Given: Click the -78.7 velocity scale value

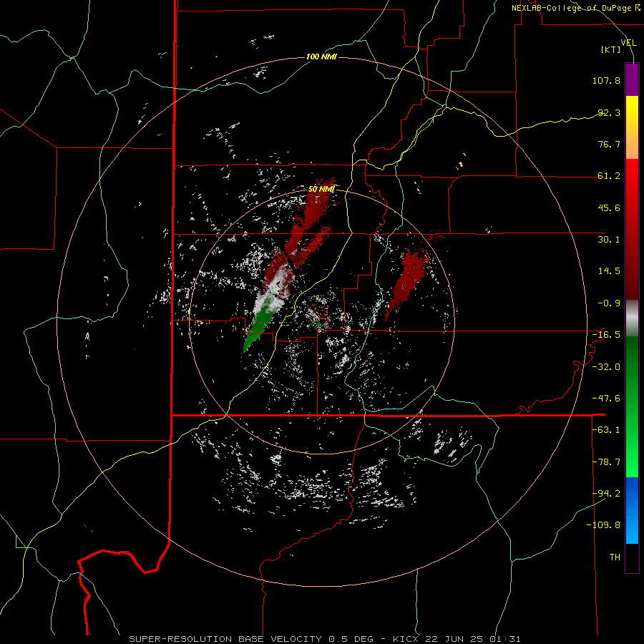Looking at the screenshot, I should tap(606, 462).
